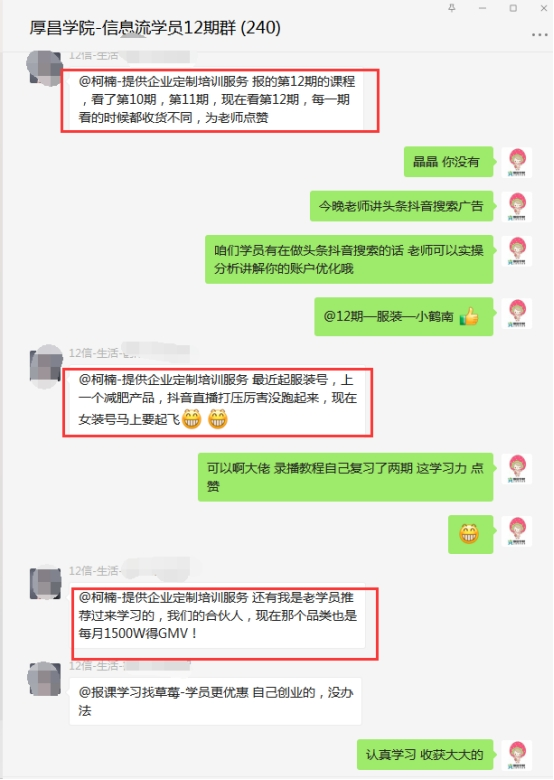Screen dimensions: 554x780
Task: Select the 咱们学员有在做头条抖音搜索 message bubble
Action: [x=349, y=259]
